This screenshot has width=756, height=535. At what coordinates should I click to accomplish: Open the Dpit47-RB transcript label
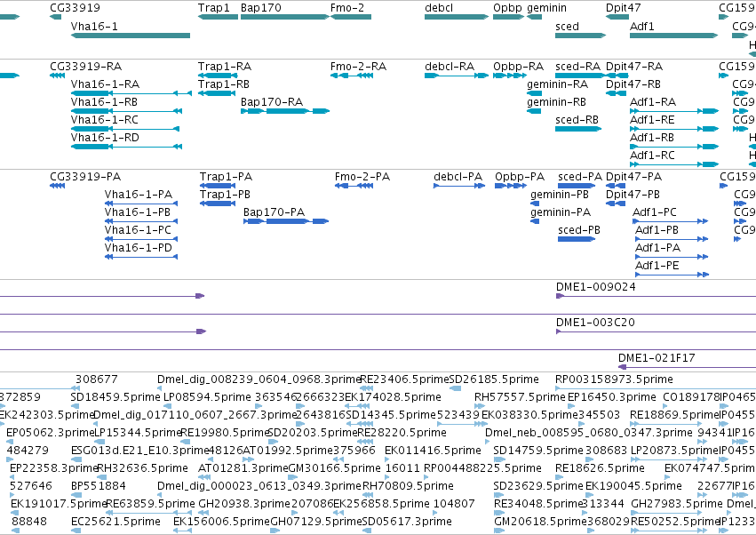tap(633, 84)
